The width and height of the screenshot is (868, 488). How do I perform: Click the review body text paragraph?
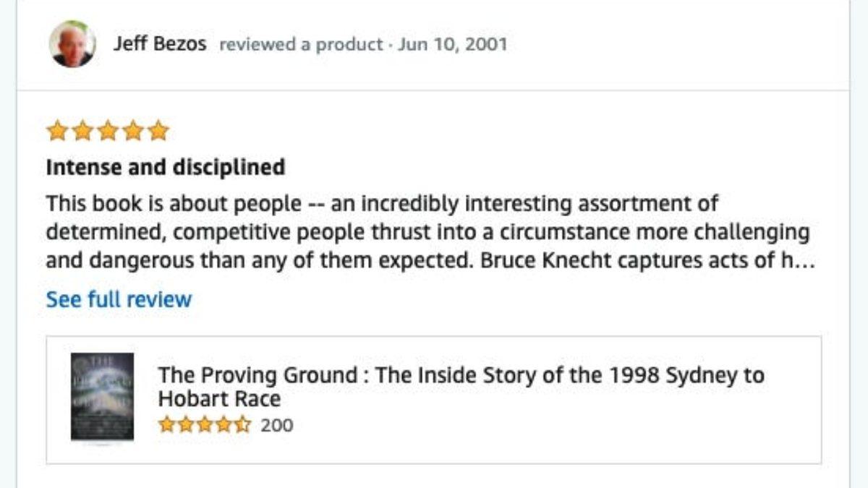pyautogui.click(x=427, y=232)
